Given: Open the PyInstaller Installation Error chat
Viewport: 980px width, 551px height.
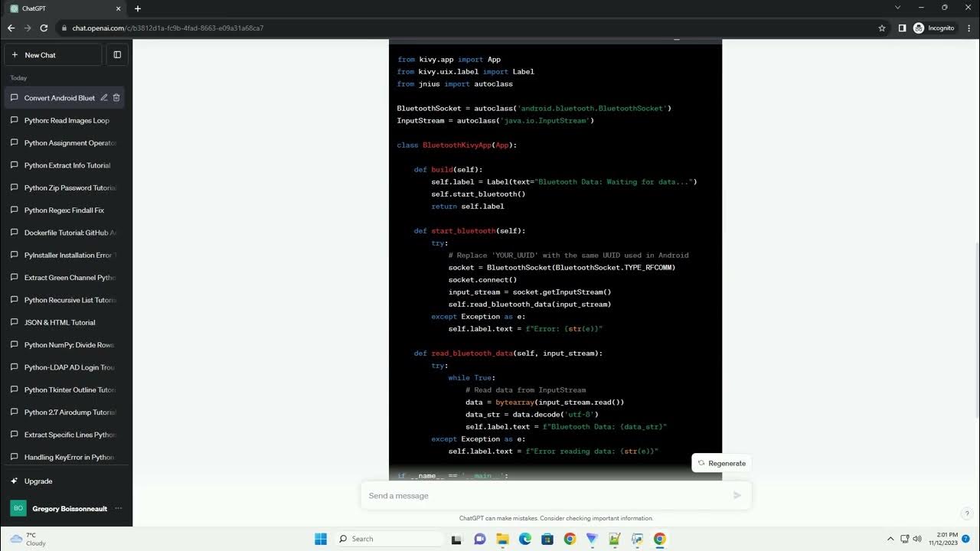Looking at the screenshot, I should click(64, 255).
